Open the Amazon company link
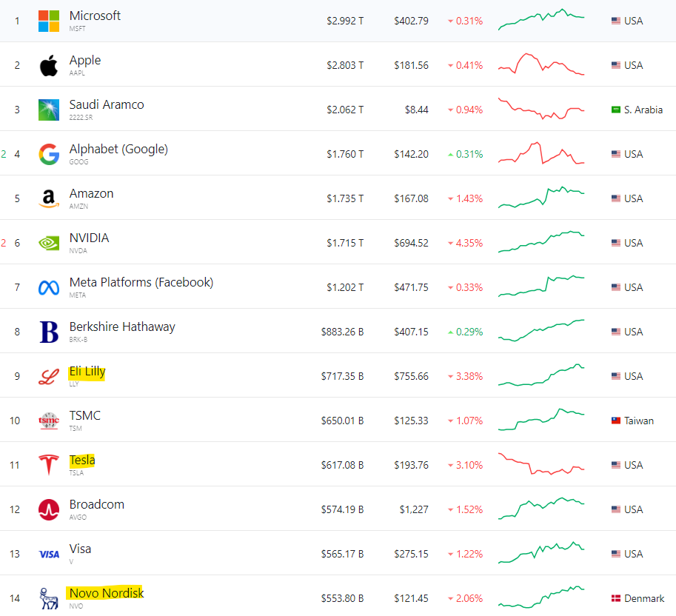Image resolution: width=676 pixels, height=616 pixels. 91,193
